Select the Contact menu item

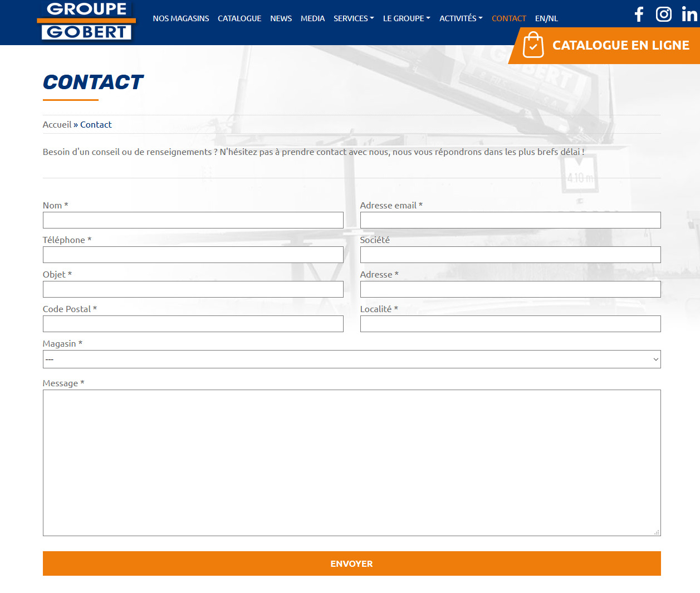click(509, 18)
